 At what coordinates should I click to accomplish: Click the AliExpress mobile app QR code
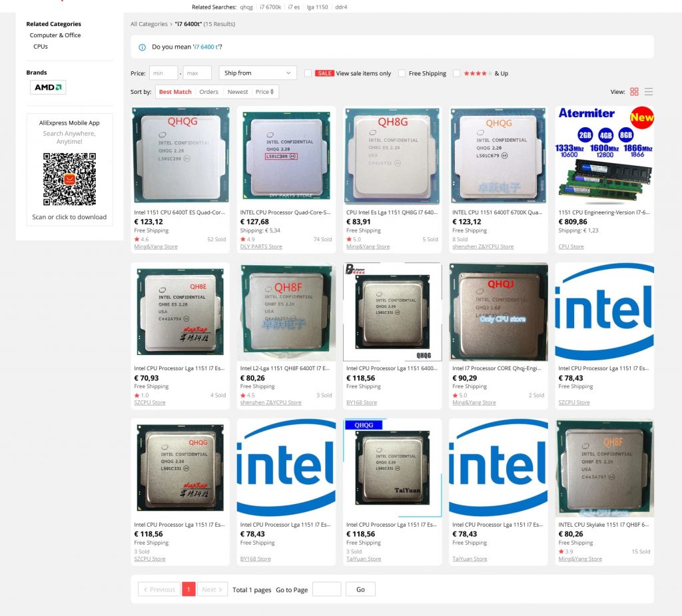pos(69,178)
